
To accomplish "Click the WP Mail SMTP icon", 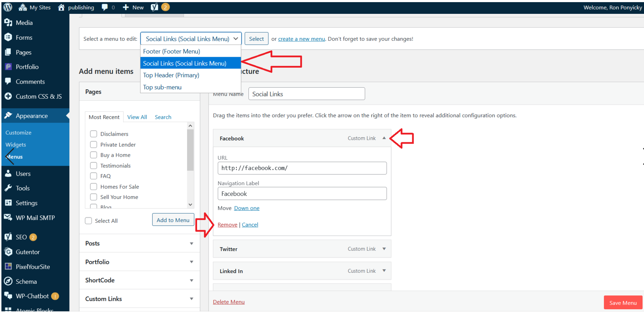I will (x=8, y=217).
